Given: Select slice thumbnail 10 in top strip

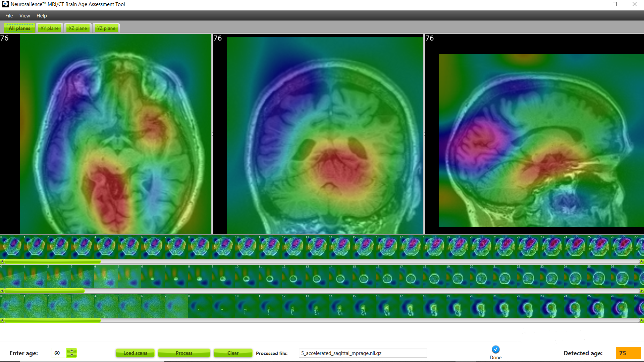Looking at the screenshot, I should click(x=247, y=247).
